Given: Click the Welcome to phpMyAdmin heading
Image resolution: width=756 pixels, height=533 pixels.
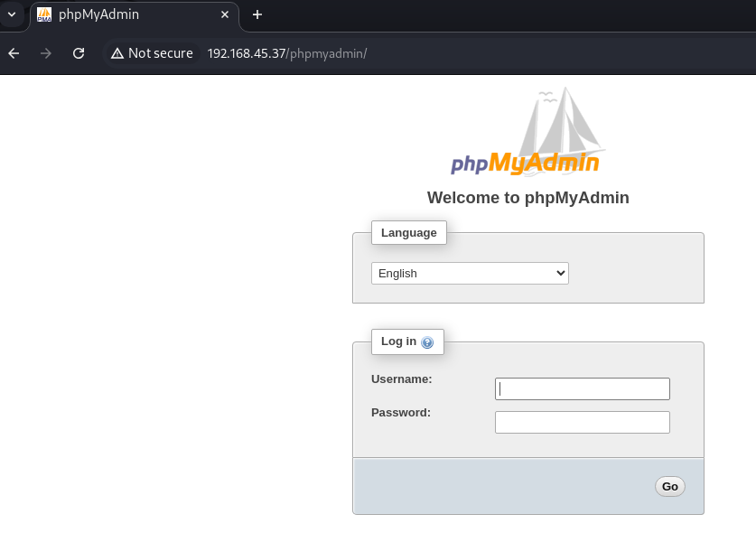Looking at the screenshot, I should [528, 198].
